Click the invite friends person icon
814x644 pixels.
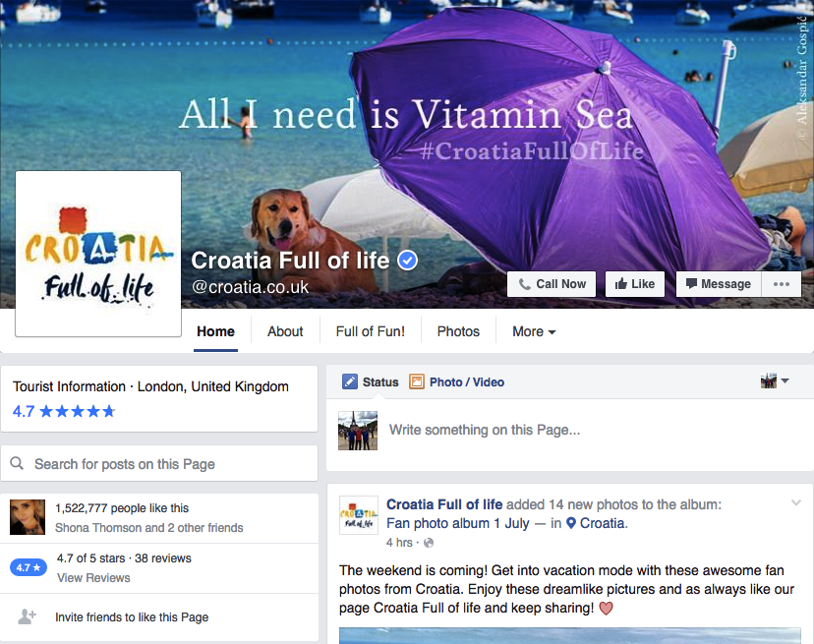click(x=27, y=616)
